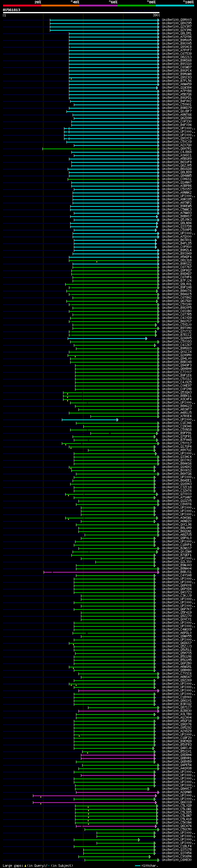197x868 pixels.
Task: Click the UniRef100_A7SAN7 label
Action: (177, 497)
